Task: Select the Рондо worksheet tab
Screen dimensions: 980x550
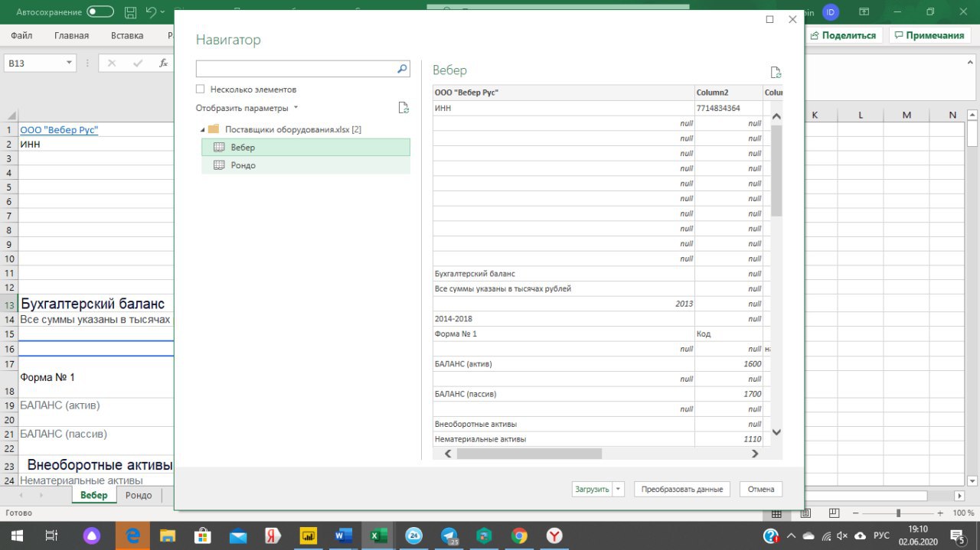Action: [x=139, y=495]
